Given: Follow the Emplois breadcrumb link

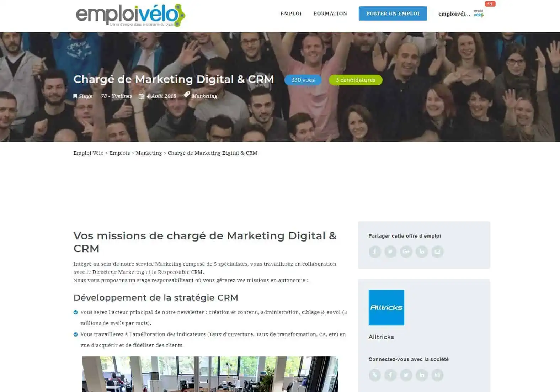Looking at the screenshot, I should pos(120,153).
